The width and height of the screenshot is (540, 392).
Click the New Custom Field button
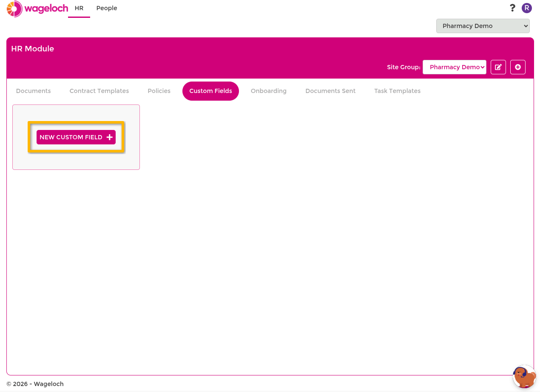[x=76, y=137]
